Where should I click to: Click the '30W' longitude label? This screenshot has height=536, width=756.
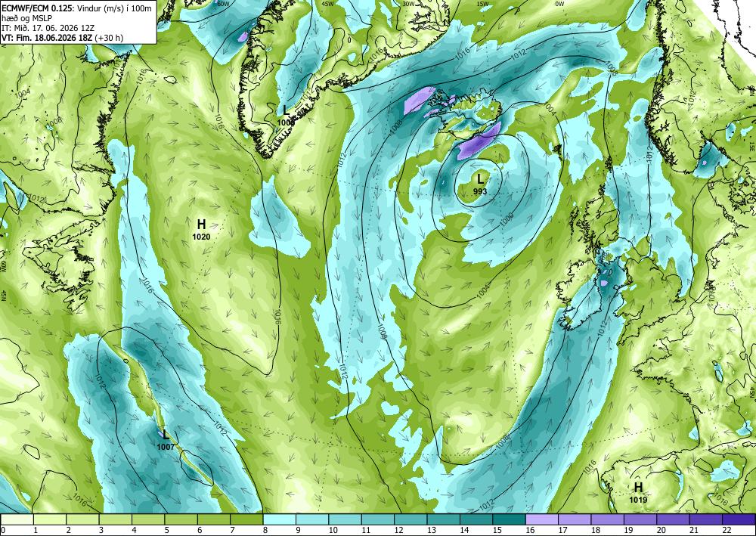408,3
